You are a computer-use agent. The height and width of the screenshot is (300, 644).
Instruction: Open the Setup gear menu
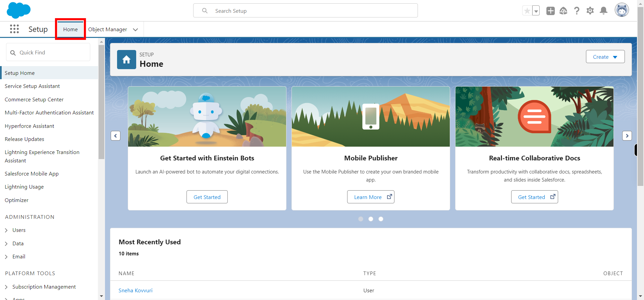[590, 11]
